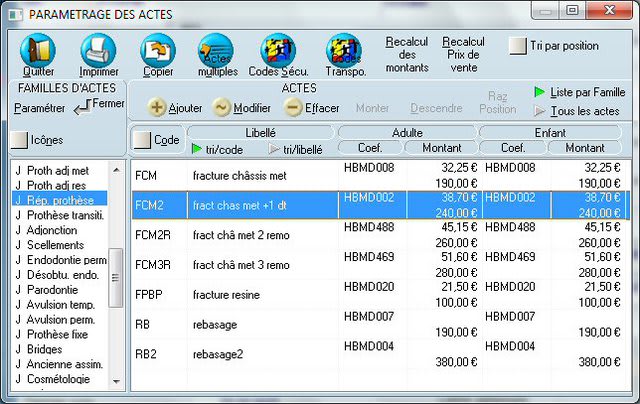
Task: Toggle the Icônes checkbox
Action: (x=19, y=140)
